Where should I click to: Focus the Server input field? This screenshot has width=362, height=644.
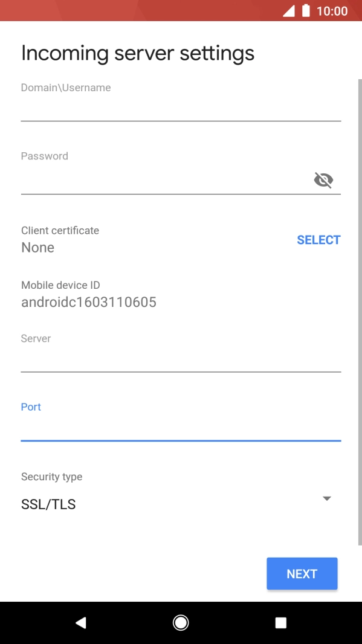click(181, 359)
